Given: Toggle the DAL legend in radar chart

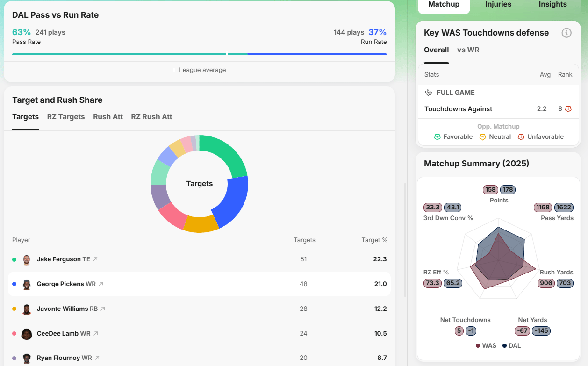Looking at the screenshot, I should (x=511, y=345).
